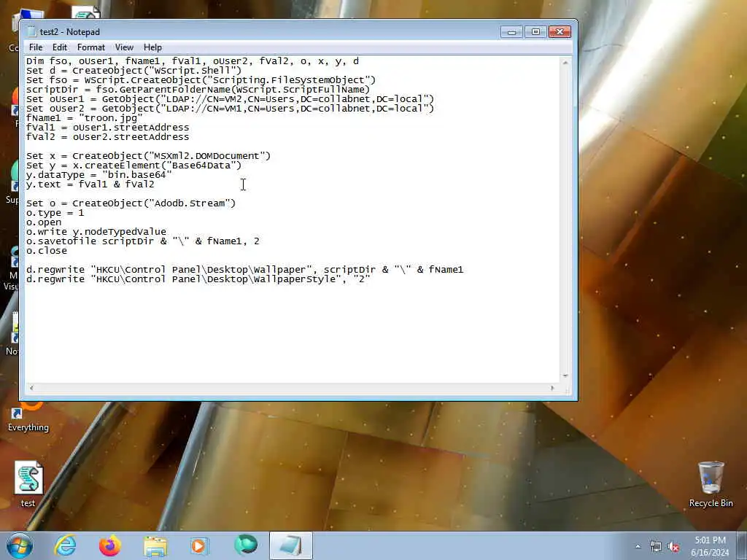Click the 'o.savetofile scriptDir' line
This screenshot has width=747, height=560.
point(143,241)
